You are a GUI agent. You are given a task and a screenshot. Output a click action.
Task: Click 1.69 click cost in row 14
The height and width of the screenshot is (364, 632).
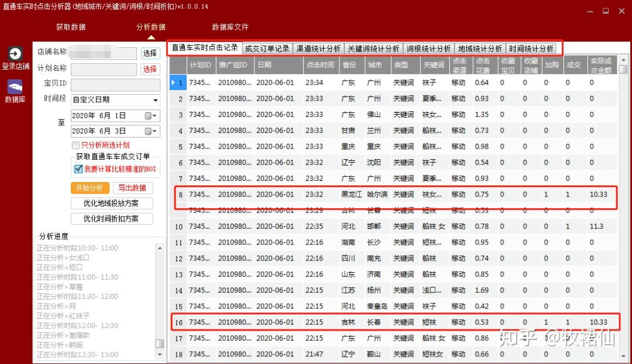click(x=482, y=290)
